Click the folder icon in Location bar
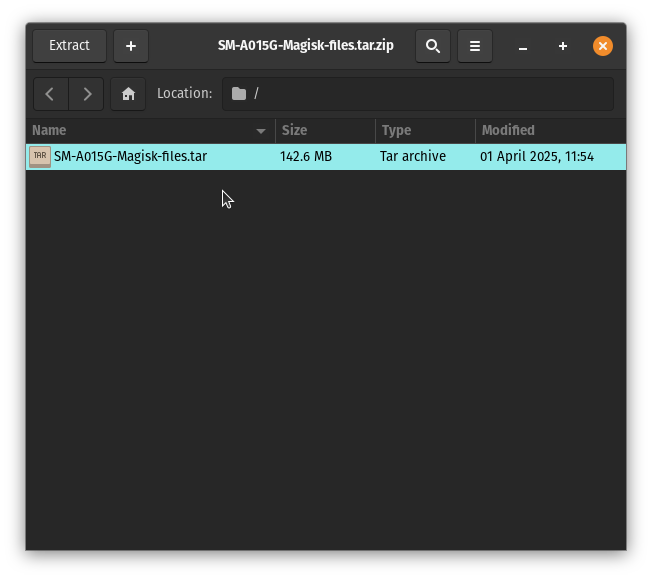Screen dimensions: 652x579 pyautogui.click(x=239, y=94)
